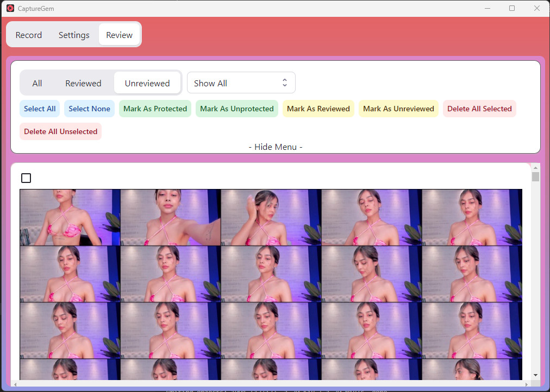Click the CaptureGem app icon in title bar
The width and height of the screenshot is (550, 392).
pos(10,9)
